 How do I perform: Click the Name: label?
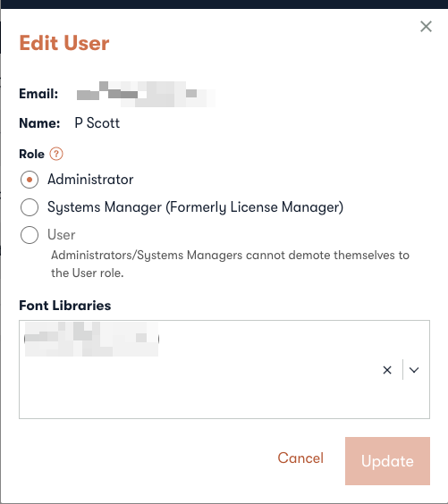pos(39,123)
